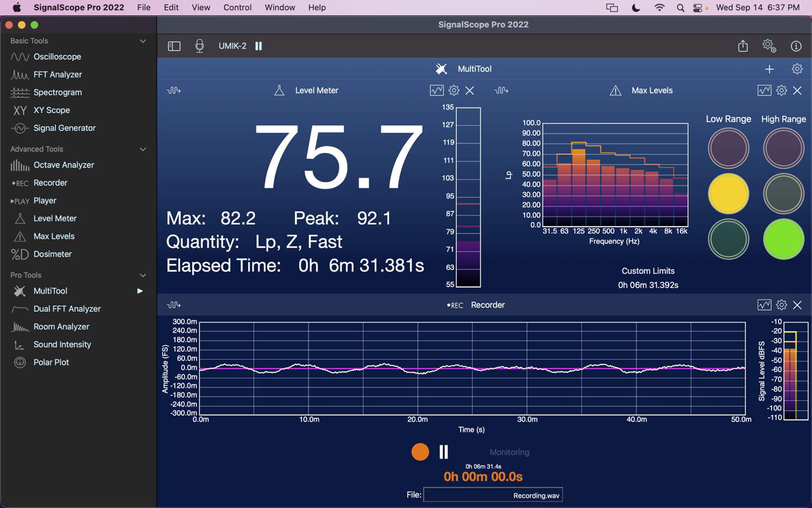Open the Edit menu
Screen dimensions: 812x508
click(171, 8)
